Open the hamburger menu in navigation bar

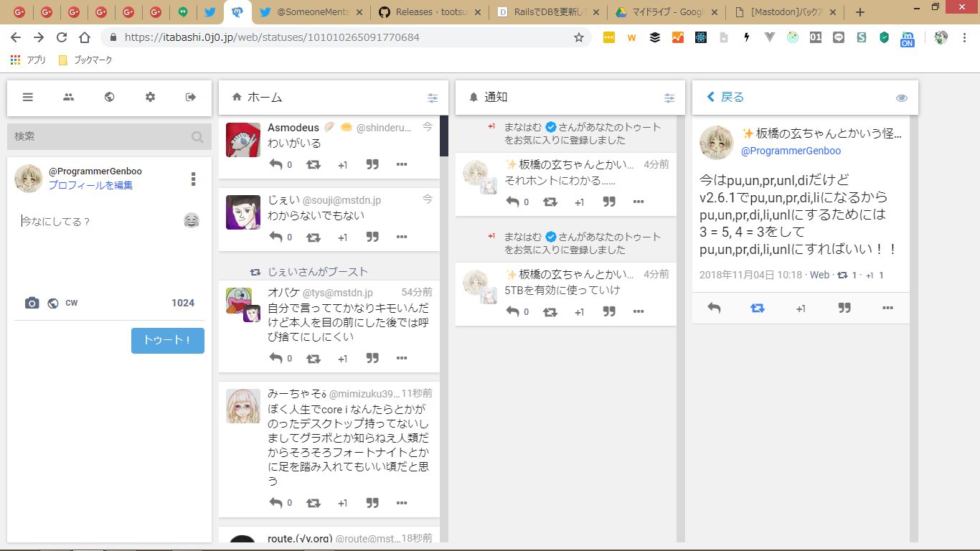click(x=28, y=98)
